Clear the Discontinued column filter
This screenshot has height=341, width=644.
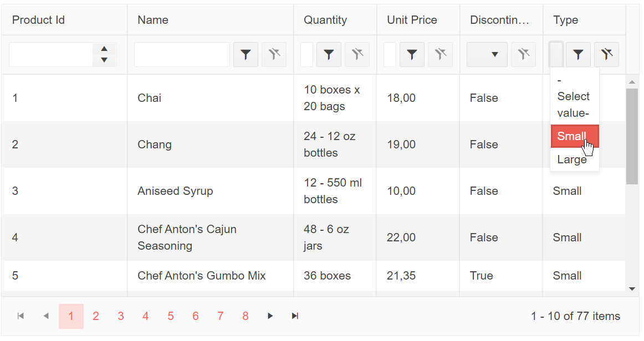523,54
